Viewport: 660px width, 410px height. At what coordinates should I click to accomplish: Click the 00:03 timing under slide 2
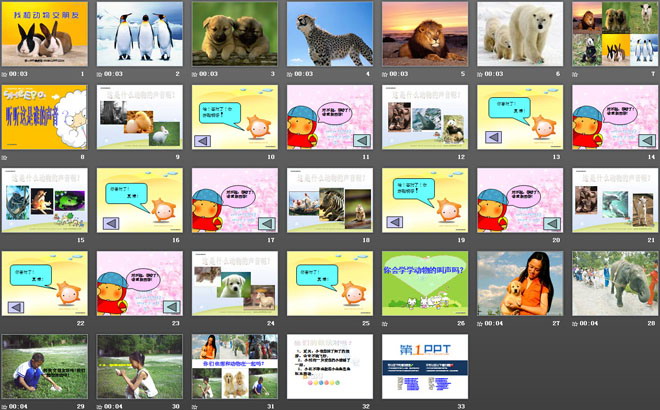113,74
